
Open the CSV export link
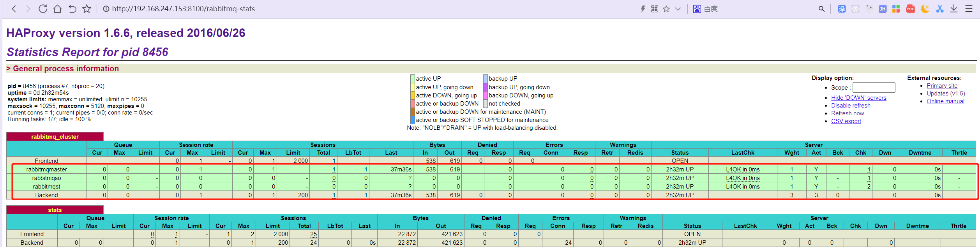(x=846, y=121)
